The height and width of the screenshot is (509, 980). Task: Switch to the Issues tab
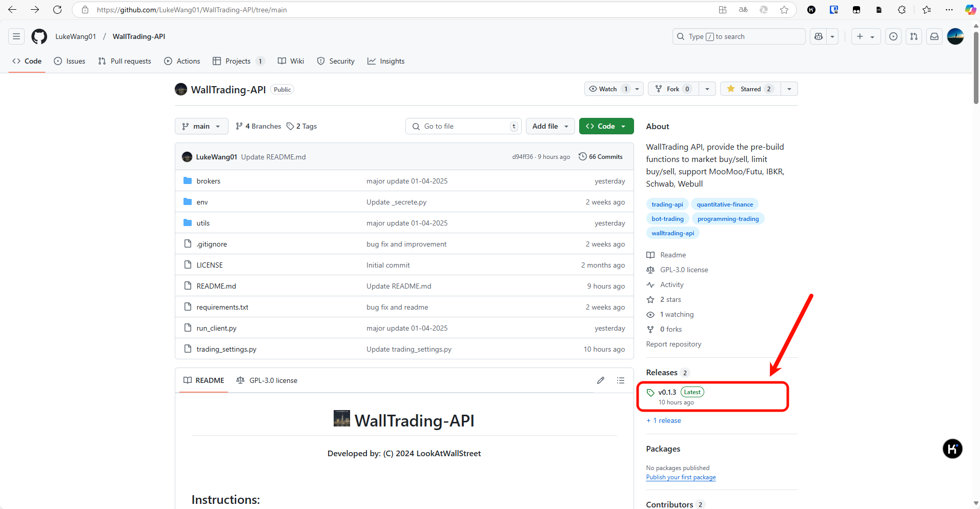coord(70,61)
